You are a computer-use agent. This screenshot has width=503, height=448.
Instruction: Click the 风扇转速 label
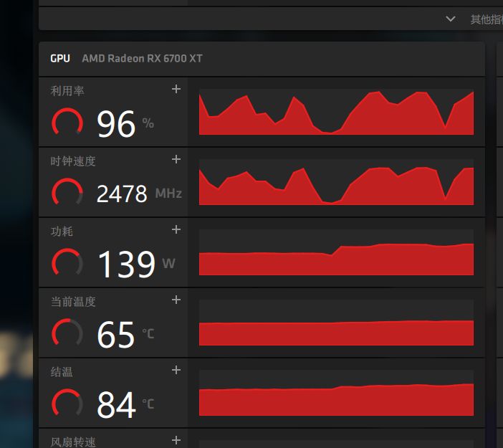[73, 442]
